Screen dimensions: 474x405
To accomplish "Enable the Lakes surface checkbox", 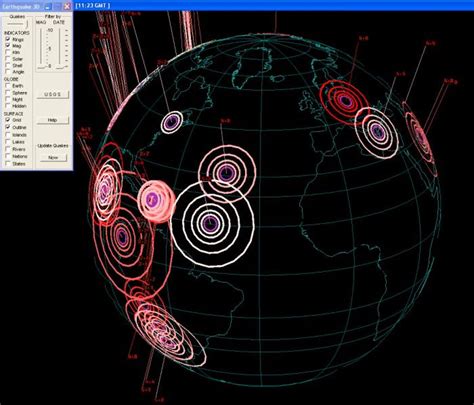I will 8,142.
